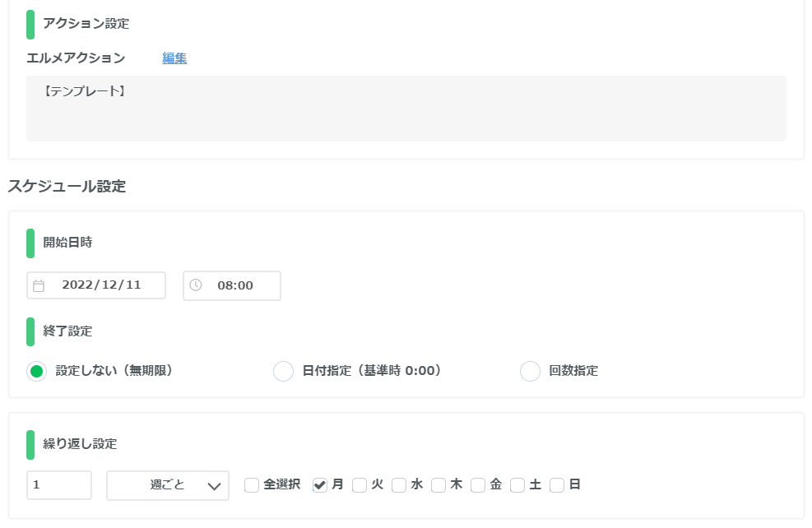Check the 金 weekday checkbox
The image size is (812, 528).
(478, 485)
